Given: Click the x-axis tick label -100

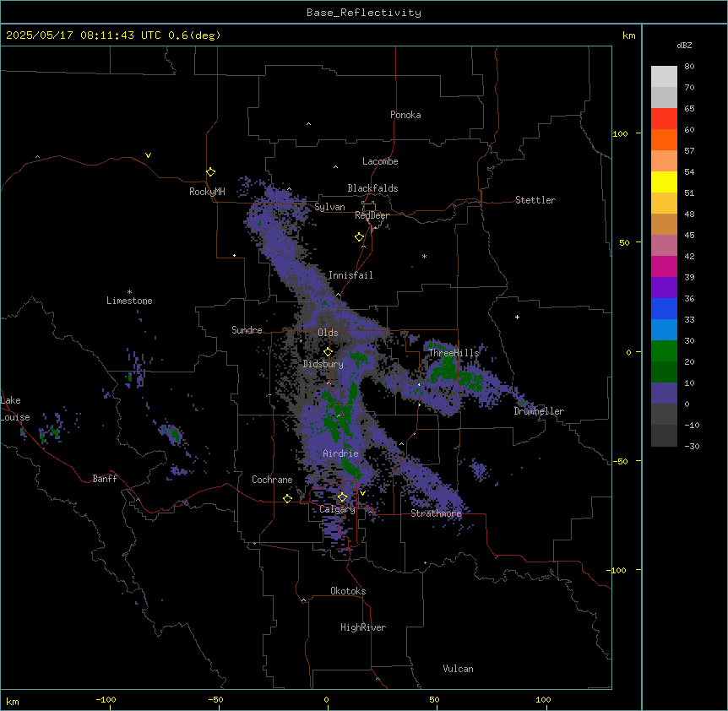Looking at the screenshot, I should (x=106, y=699).
